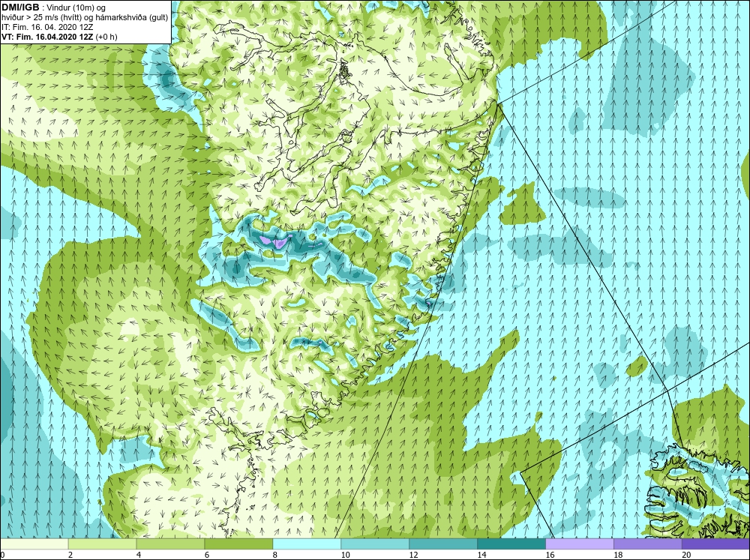
Task: Click the 2–4 m/s light green swatch
Action: (x=102, y=544)
